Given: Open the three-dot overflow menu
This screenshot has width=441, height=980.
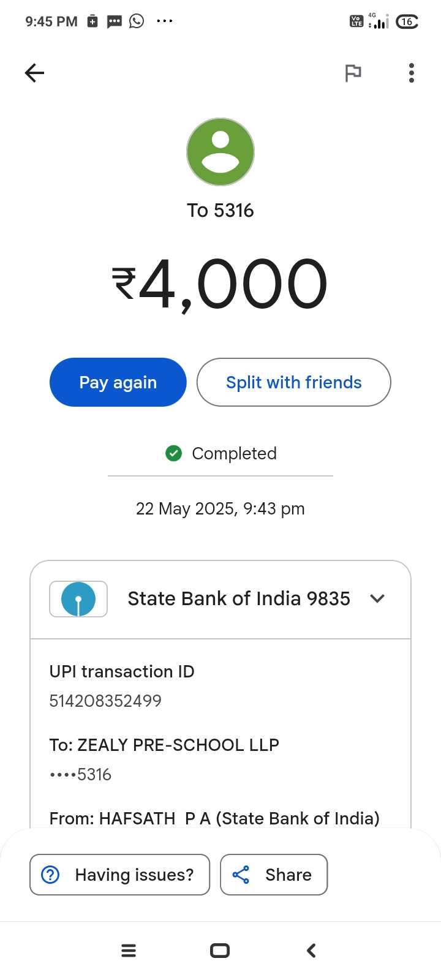Looking at the screenshot, I should click(x=412, y=73).
